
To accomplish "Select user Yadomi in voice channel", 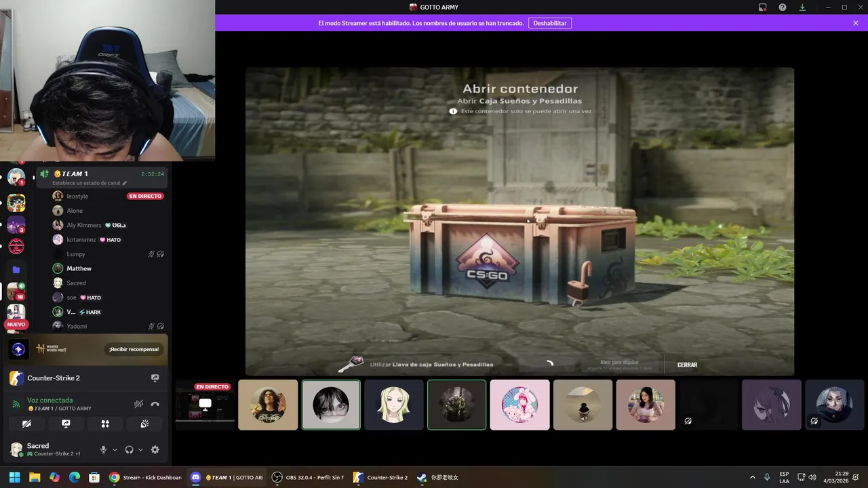I will [77, 327].
